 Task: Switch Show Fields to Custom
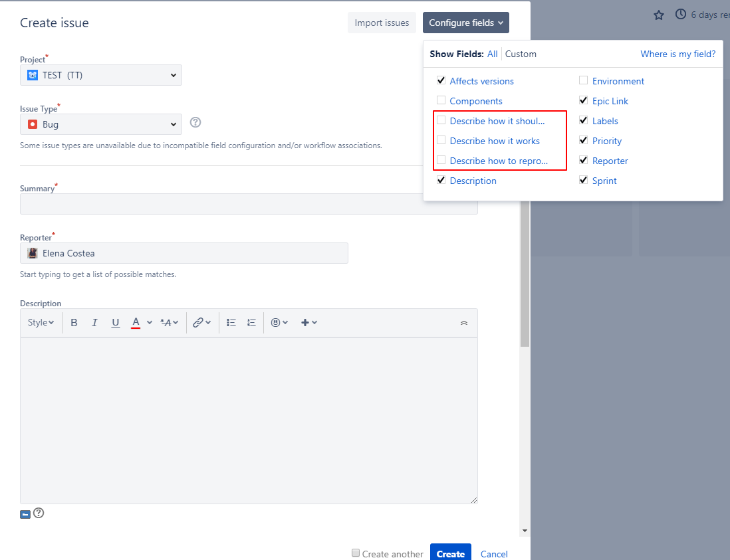(521, 54)
